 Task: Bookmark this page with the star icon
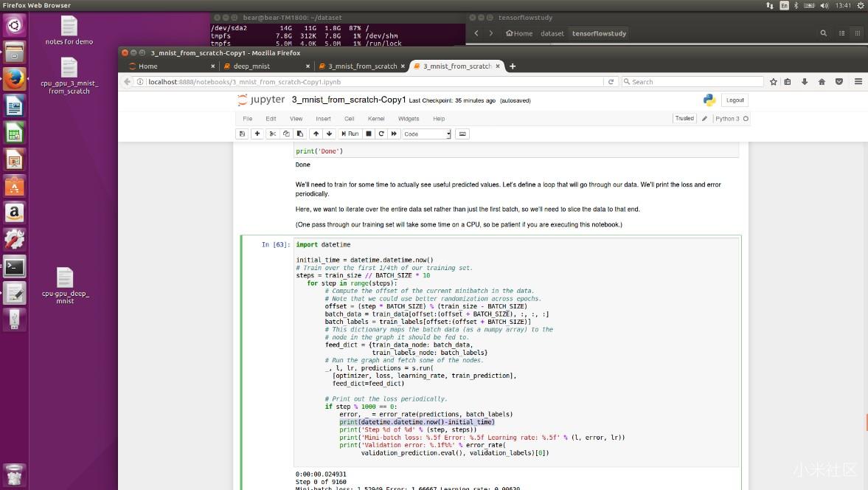774,81
